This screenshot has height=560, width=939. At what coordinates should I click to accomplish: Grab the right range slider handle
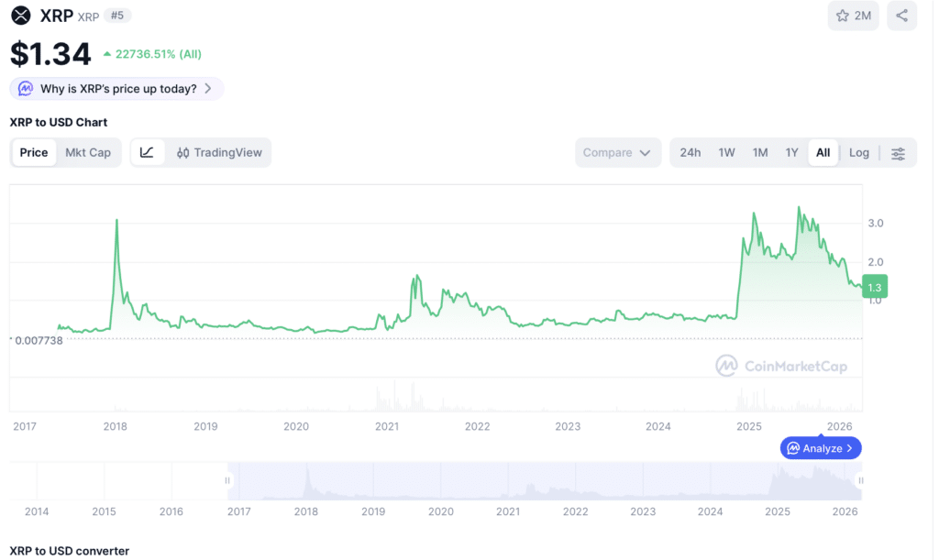pyautogui.click(x=860, y=480)
